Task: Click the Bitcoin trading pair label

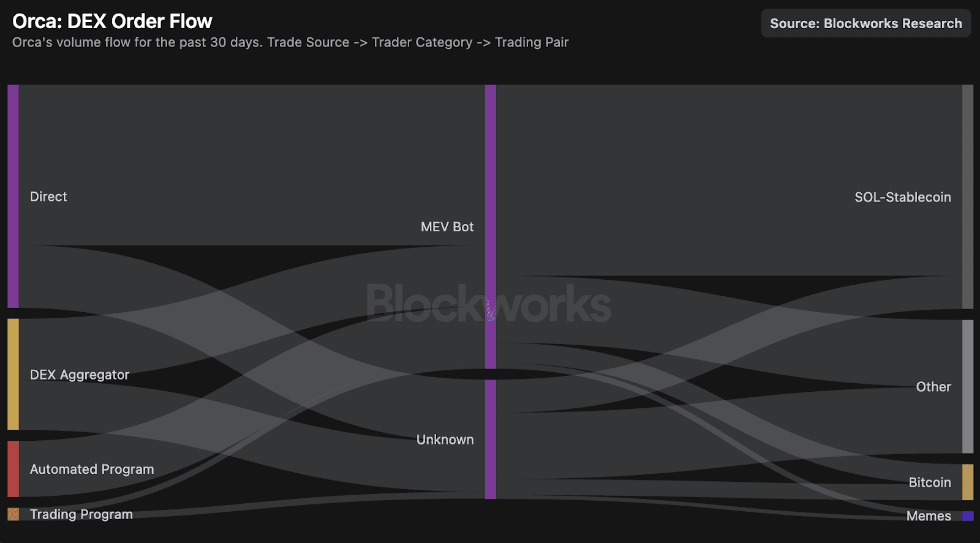Action: (929, 482)
